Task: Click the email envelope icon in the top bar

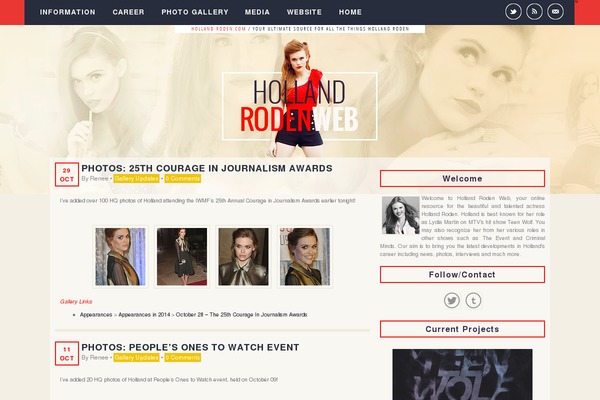Action: (555, 12)
